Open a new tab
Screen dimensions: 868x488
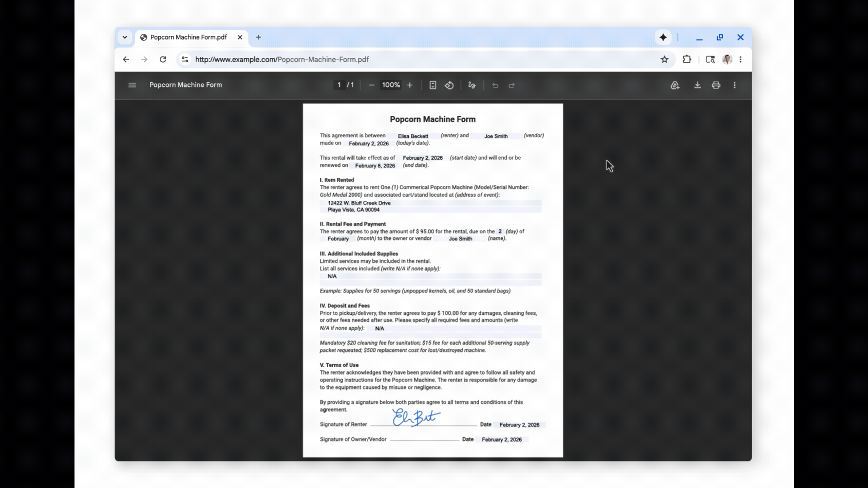[258, 37]
